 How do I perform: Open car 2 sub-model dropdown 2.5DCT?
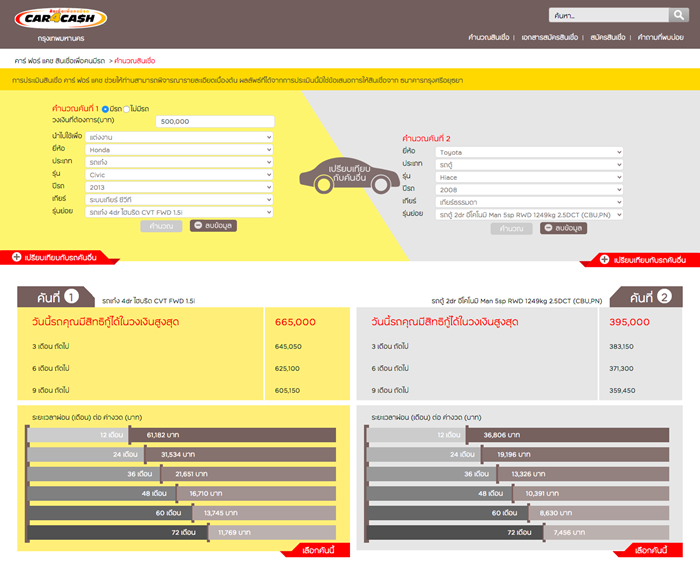pos(529,215)
